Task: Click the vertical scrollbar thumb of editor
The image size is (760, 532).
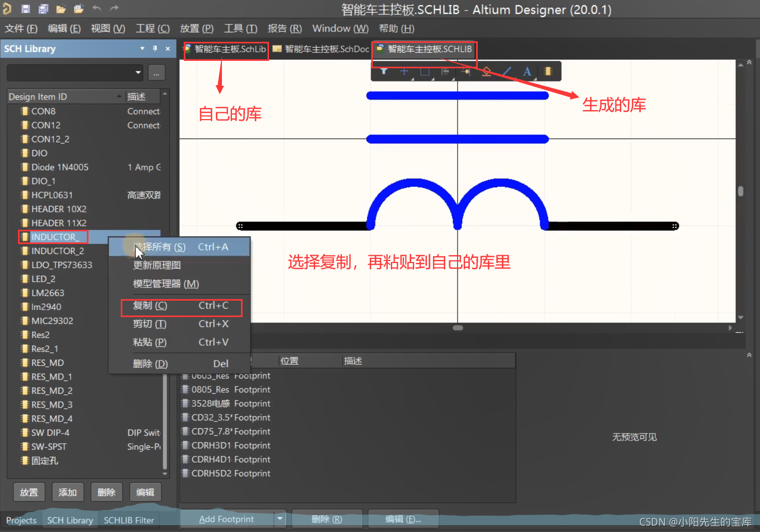Action: pos(740,191)
